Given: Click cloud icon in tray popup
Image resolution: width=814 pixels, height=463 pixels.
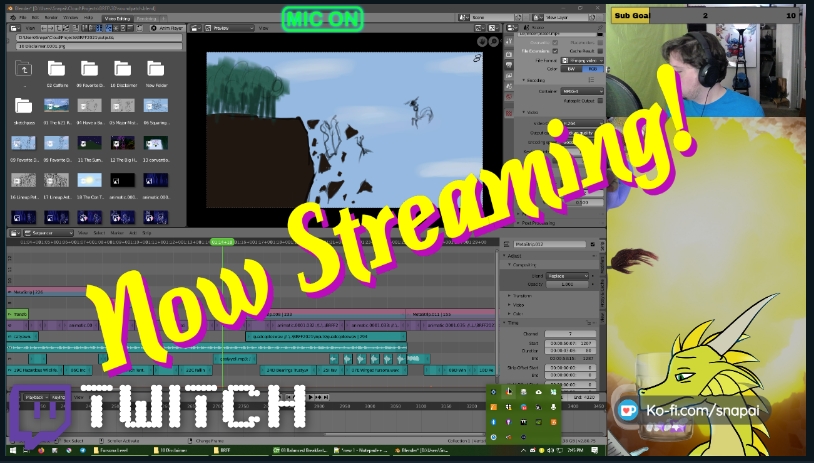Looking at the screenshot, I should coord(538,392).
